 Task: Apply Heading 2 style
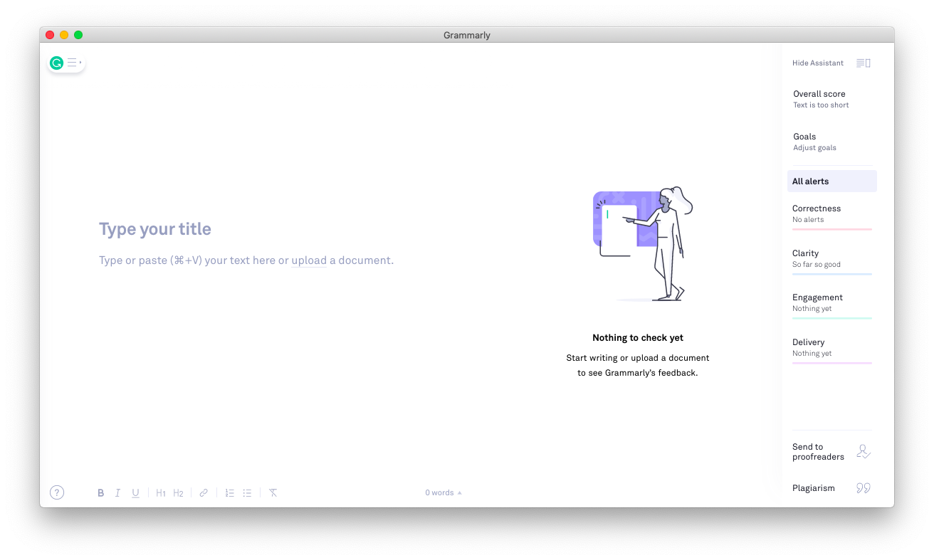pos(179,492)
